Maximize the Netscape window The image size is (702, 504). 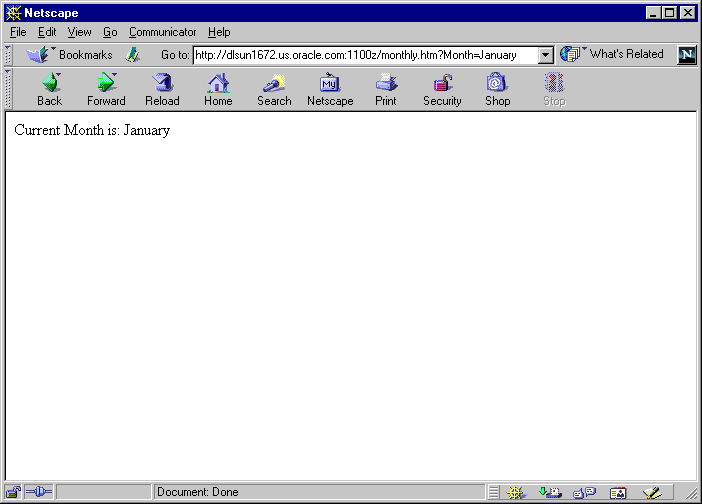click(669, 13)
